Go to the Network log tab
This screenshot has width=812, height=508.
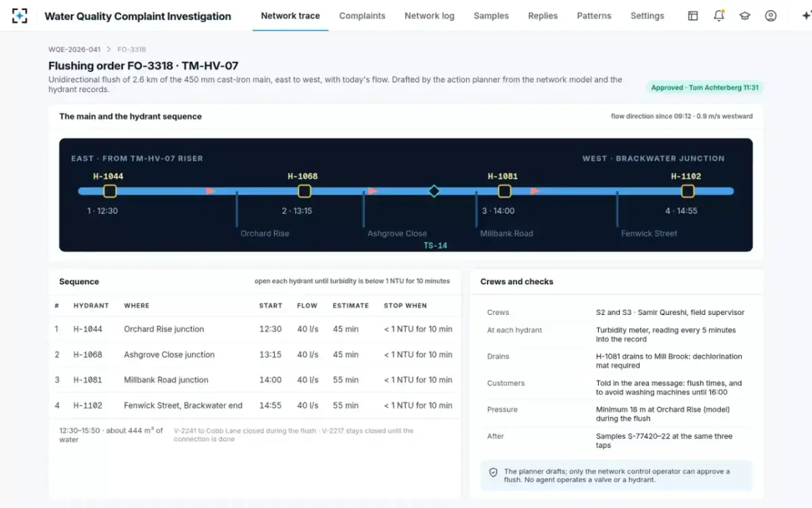coord(430,16)
